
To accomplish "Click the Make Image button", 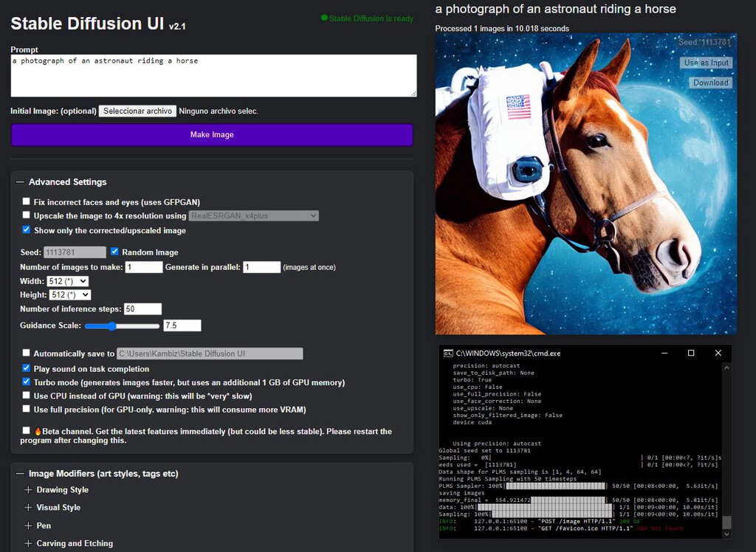I will coord(212,134).
